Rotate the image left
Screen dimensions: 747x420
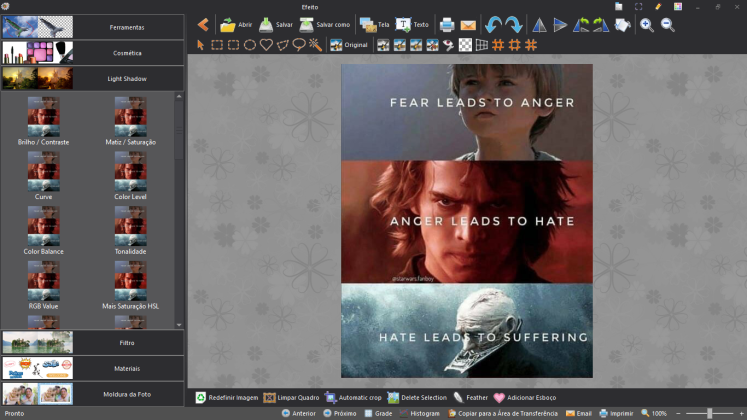point(581,25)
